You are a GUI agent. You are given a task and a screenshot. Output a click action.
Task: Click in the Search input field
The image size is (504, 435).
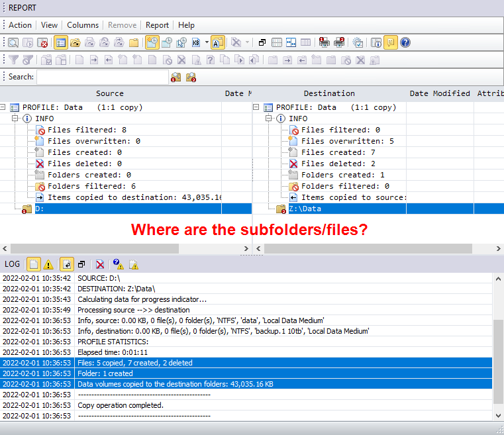coord(103,77)
